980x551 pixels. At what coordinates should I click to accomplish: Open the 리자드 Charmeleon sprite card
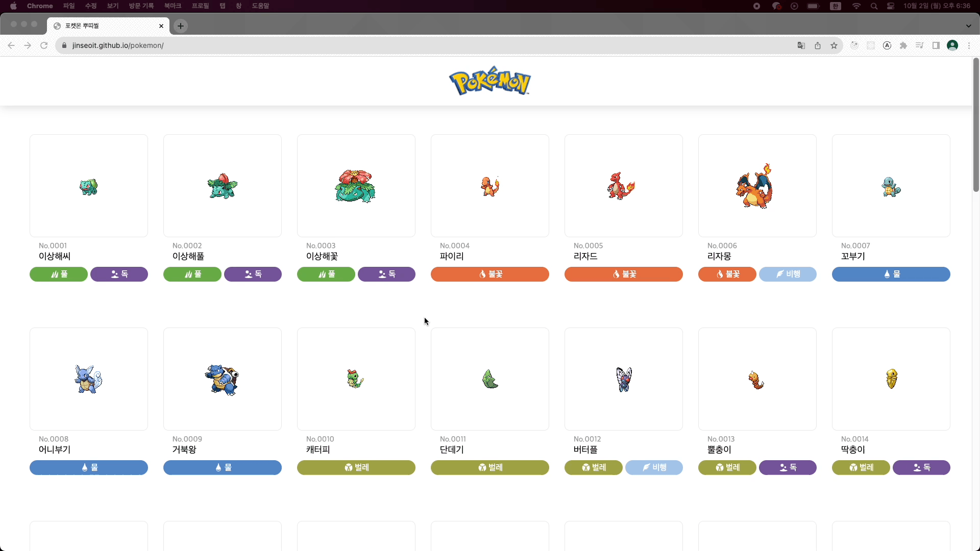(x=624, y=186)
